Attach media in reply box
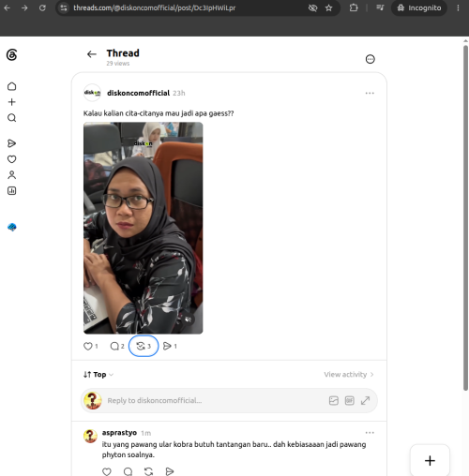This screenshot has width=469, height=476. click(334, 400)
